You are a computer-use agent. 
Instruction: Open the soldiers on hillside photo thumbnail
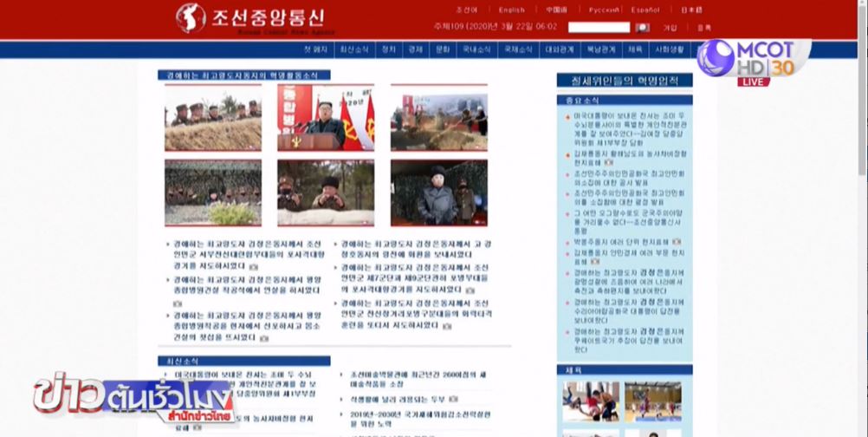(x=213, y=117)
